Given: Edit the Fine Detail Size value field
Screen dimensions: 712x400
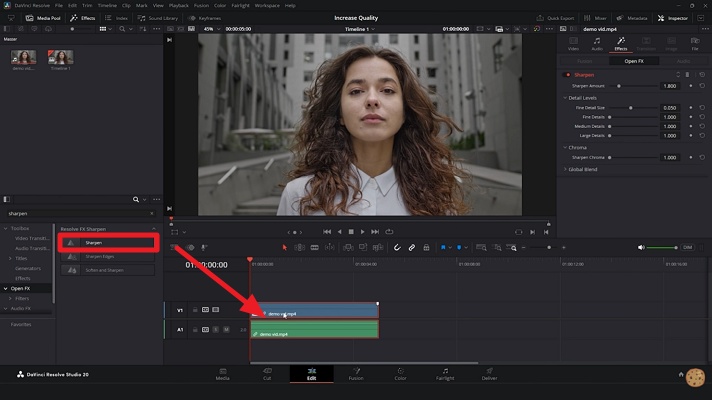Looking at the screenshot, I should tap(670, 108).
